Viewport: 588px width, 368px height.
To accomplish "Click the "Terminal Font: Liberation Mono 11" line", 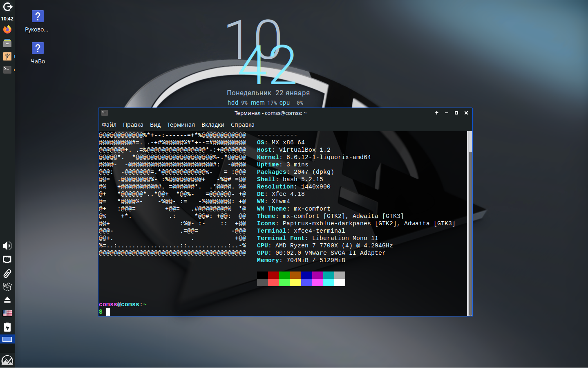I will tap(317, 238).
